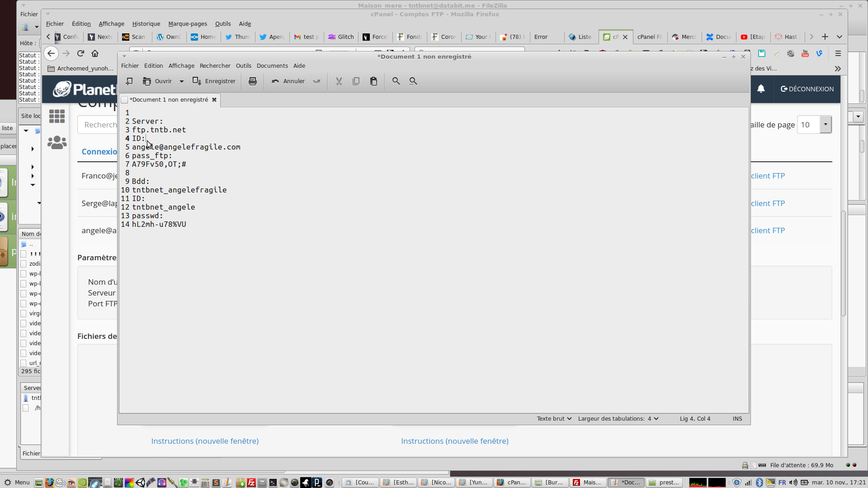Click the find and replace icon
The width and height of the screenshot is (868, 488).
click(413, 81)
